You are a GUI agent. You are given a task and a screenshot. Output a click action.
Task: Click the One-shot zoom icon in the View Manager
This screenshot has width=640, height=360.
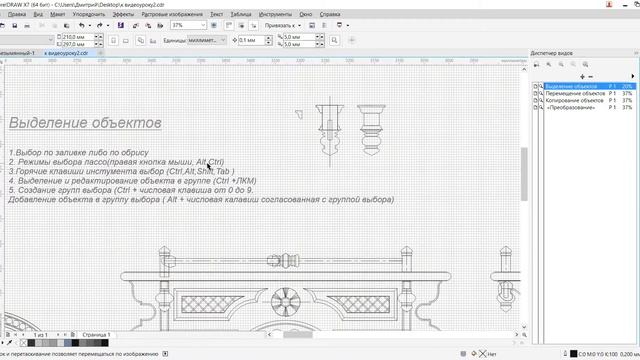tap(537, 64)
